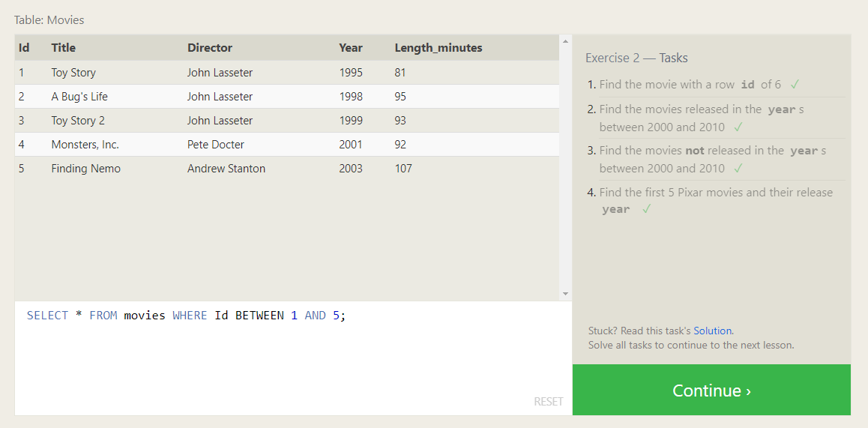Click the Monsters, Inc. title cell
This screenshot has width=868, height=428.
pyautogui.click(x=85, y=145)
